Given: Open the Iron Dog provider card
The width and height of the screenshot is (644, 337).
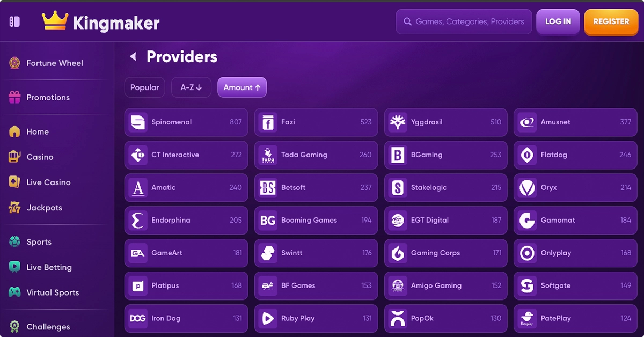Looking at the screenshot, I should pyautogui.click(x=186, y=318).
